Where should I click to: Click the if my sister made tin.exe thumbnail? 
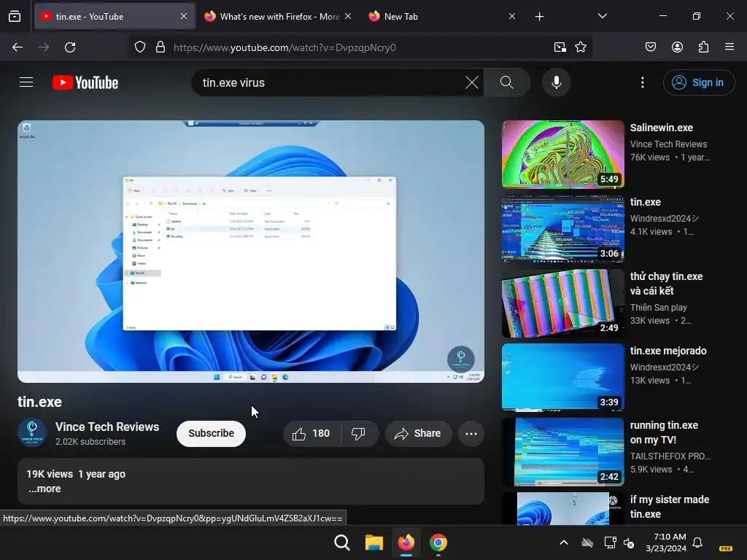[562, 508]
